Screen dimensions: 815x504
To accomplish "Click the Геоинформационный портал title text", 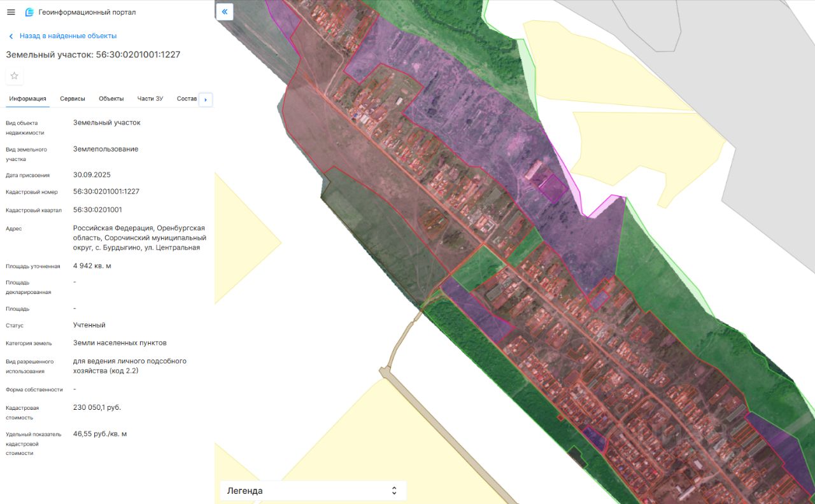I will (87, 12).
